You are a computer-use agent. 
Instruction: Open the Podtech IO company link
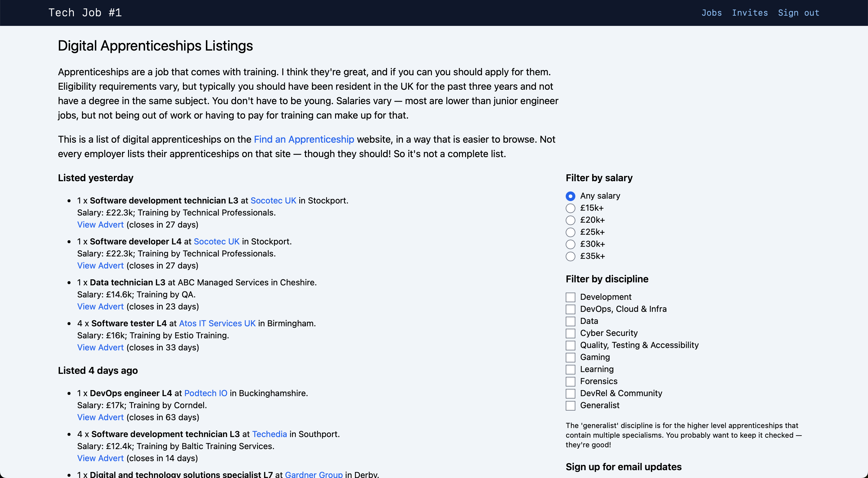click(x=206, y=393)
